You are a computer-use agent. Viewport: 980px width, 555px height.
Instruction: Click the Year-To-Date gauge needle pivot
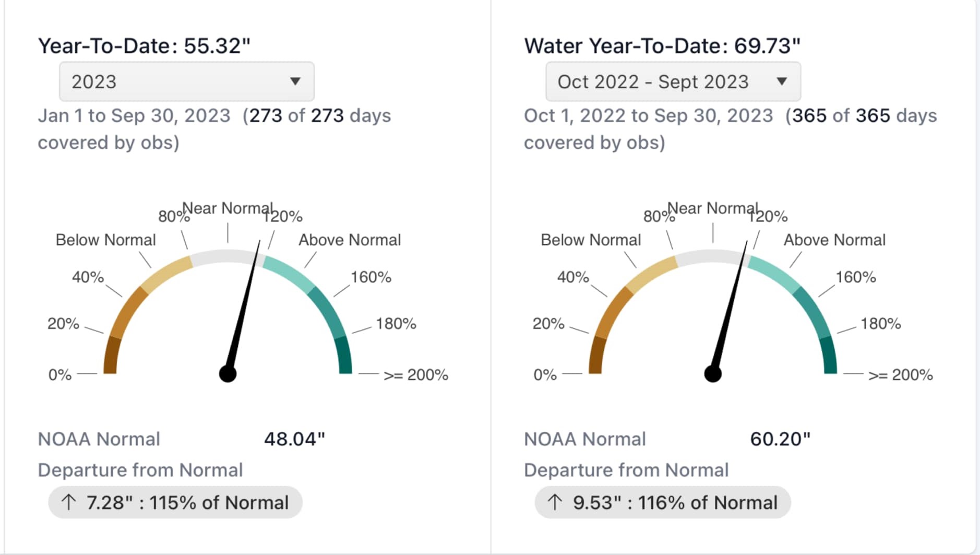[x=228, y=374]
